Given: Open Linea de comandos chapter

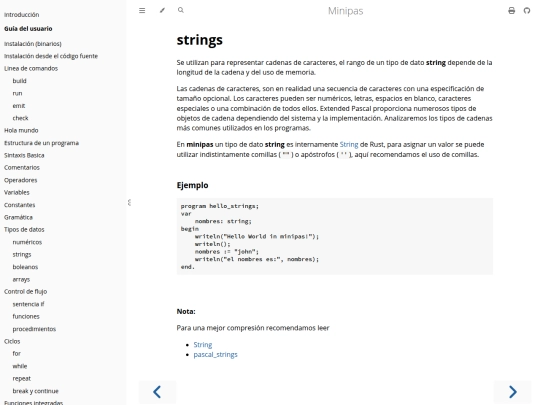Looking at the screenshot, I should coord(31,69).
